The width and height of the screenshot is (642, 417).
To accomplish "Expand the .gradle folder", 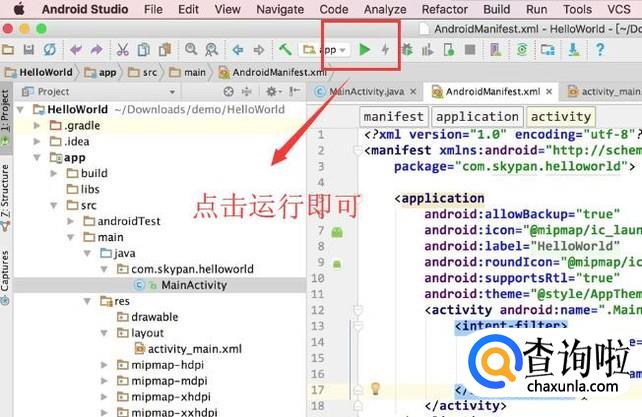I will click(37, 126).
